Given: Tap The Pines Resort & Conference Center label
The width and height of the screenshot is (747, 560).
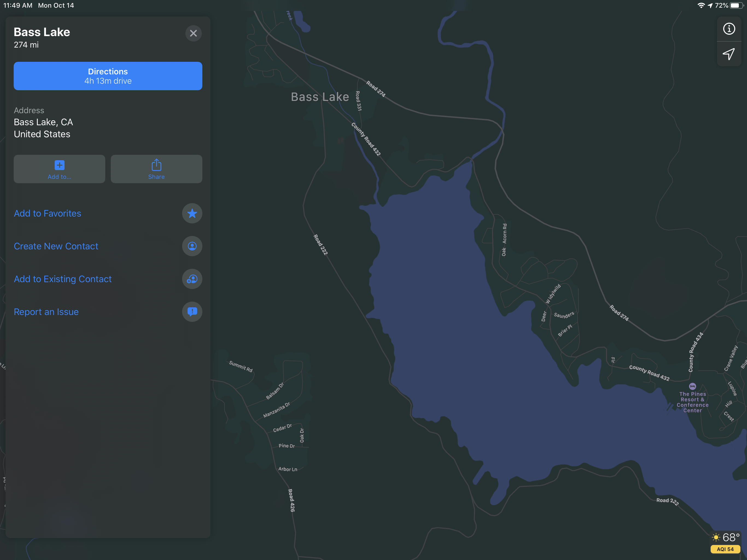Looking at the screenshot, I should tap(692, 402).
